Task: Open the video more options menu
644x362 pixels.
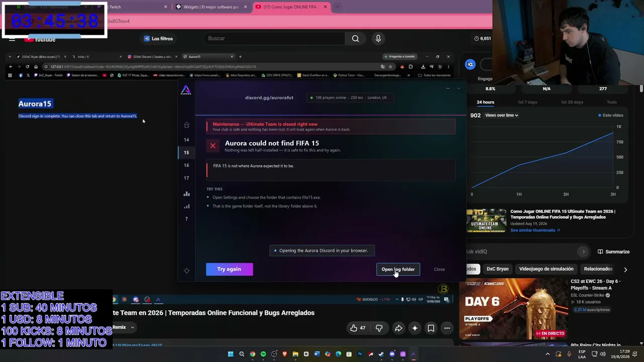Action: [x=447, y=328]
